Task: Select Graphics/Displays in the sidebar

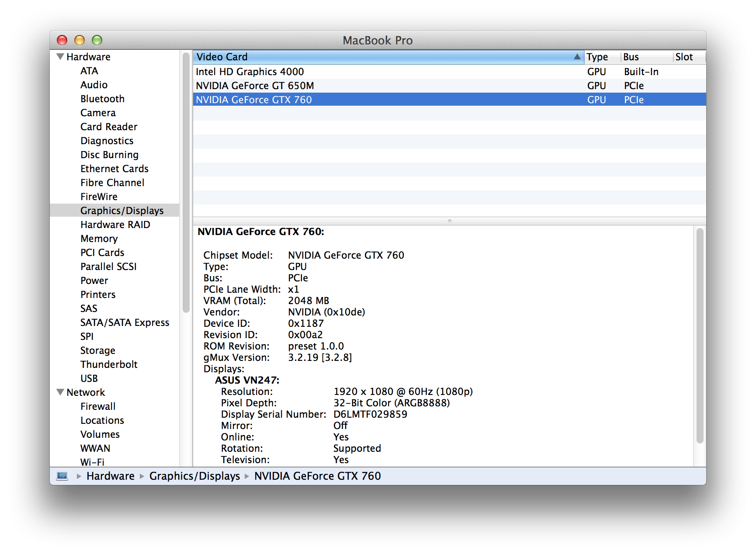Action: [x=114, y=211]
